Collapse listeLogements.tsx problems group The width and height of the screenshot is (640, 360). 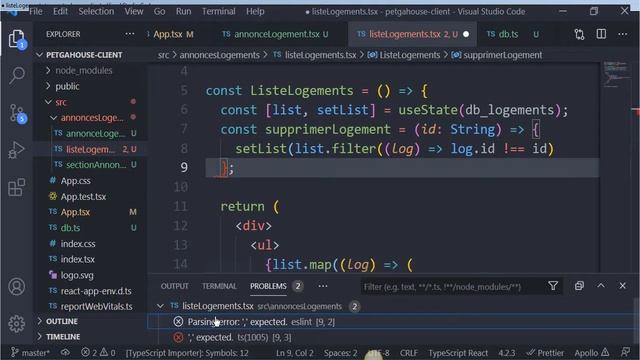pos(160,306)
